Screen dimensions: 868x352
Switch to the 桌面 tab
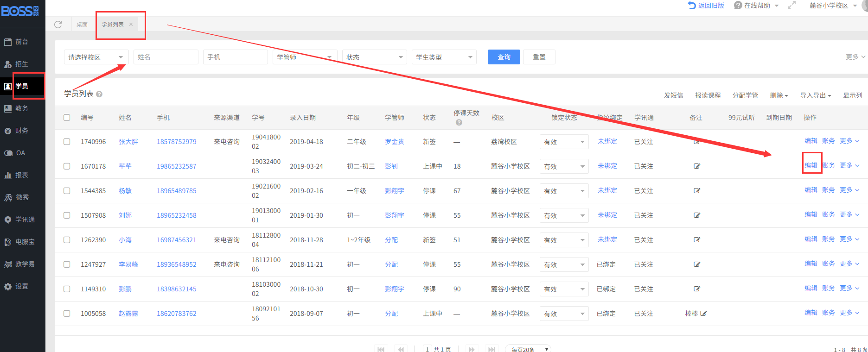click(x=82, y=25)
